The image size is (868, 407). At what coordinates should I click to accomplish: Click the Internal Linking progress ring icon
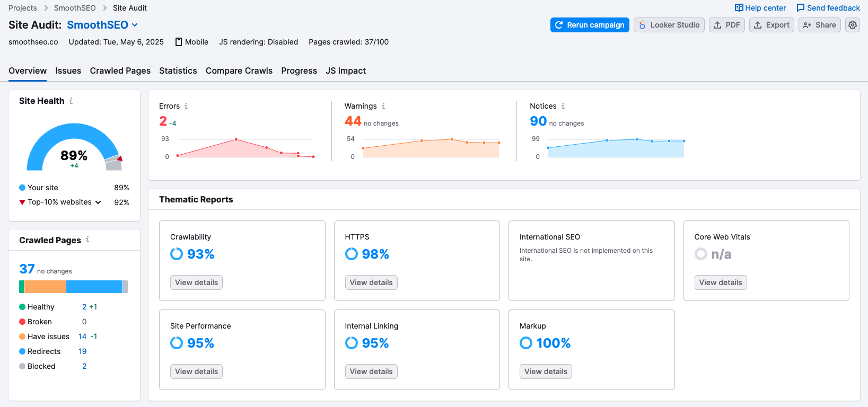tap(352, 343)
